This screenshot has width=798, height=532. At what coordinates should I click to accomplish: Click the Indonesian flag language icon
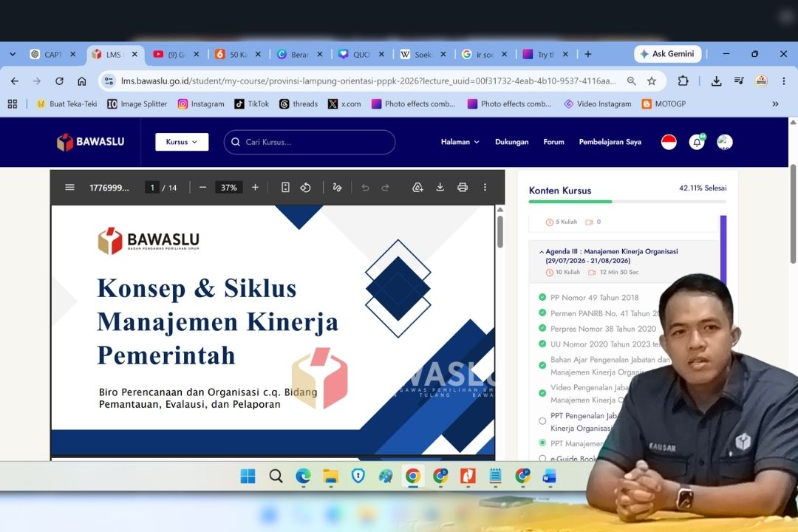tap(669, 142)
